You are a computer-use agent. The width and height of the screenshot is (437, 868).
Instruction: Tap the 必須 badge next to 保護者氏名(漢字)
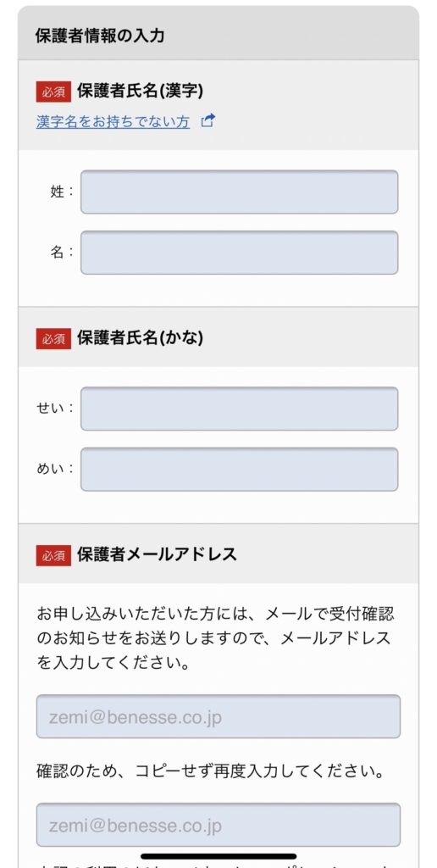[x=53, y=92]
